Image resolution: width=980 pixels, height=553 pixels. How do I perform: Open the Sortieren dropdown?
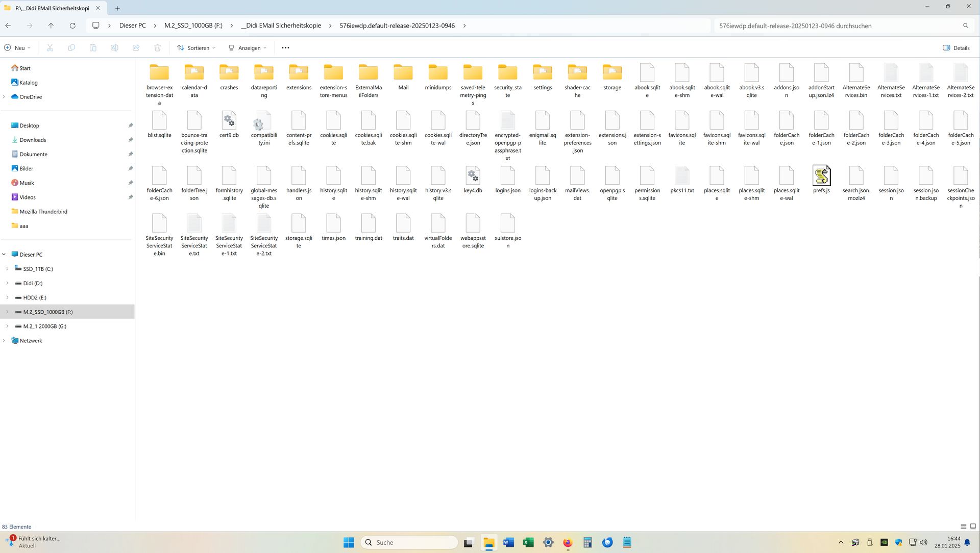tap(197, 48)
